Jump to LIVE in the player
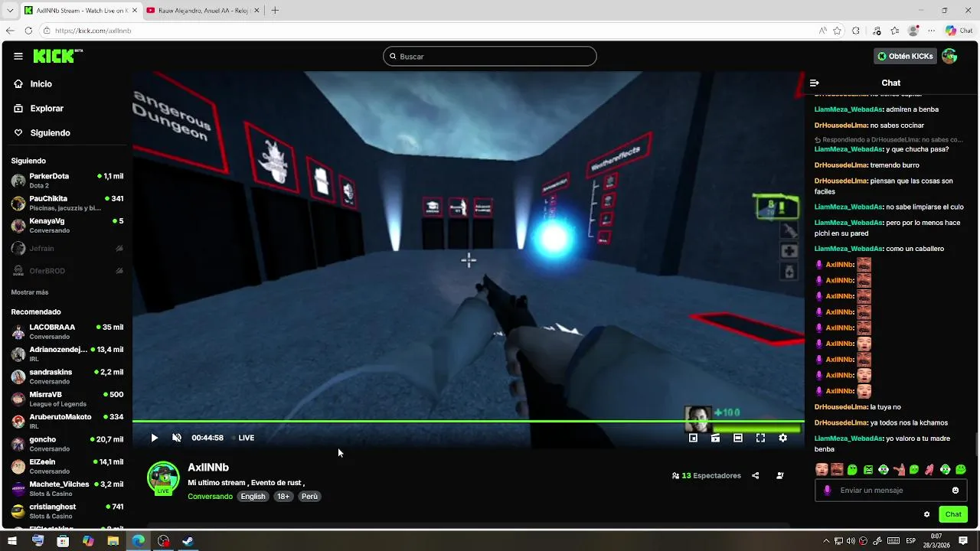This screenshot has height=551, width=980. 243,438
